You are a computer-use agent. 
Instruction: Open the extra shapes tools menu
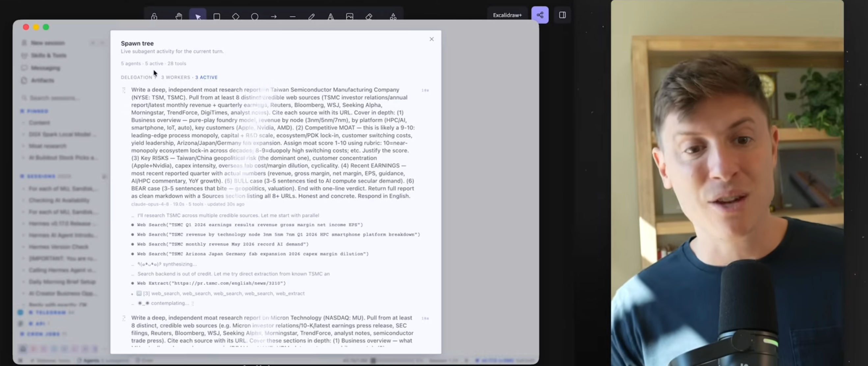pos(393,16)
